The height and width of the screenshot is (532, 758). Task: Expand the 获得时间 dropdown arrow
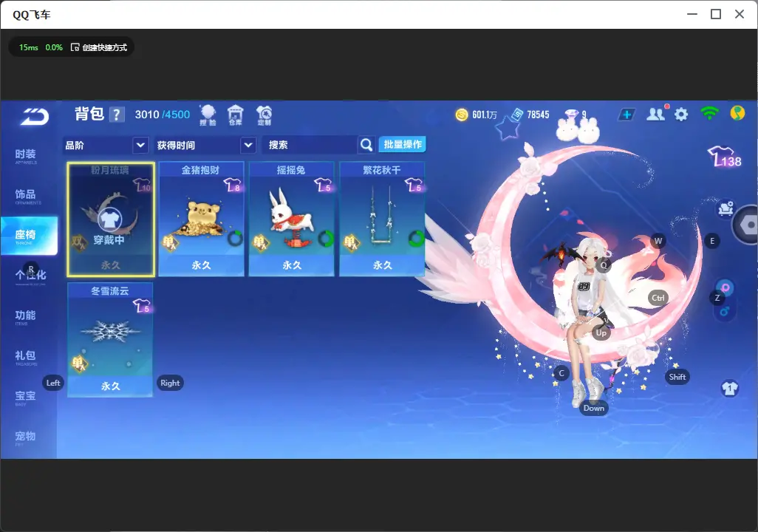(248, 145)
